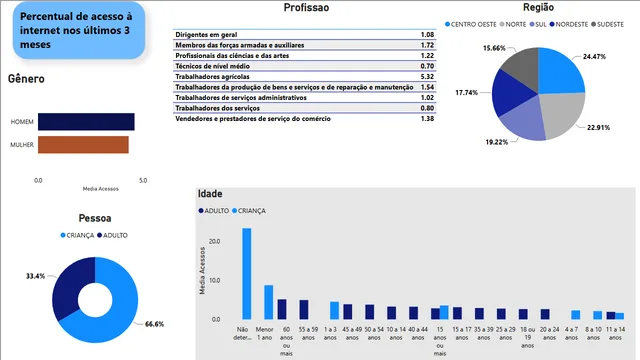Click the Gênero chart title
The image size is (640, 360).
(x=26, y=78)
